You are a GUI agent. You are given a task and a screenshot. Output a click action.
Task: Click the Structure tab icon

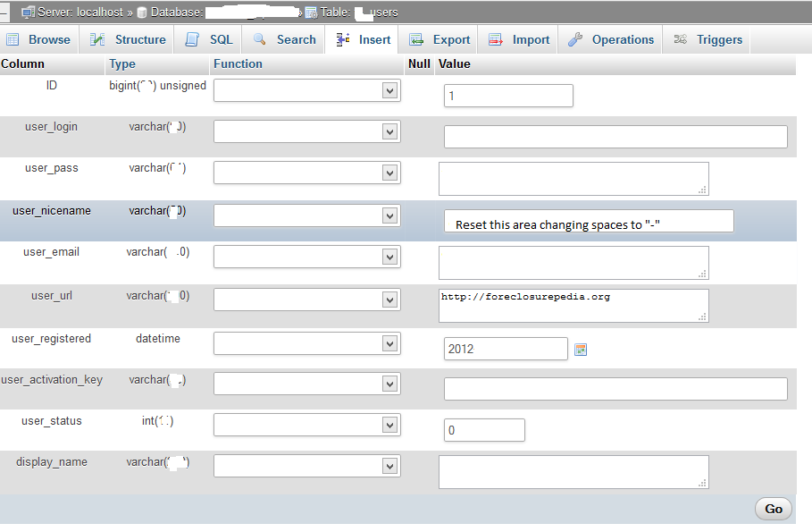click(96, 39)
